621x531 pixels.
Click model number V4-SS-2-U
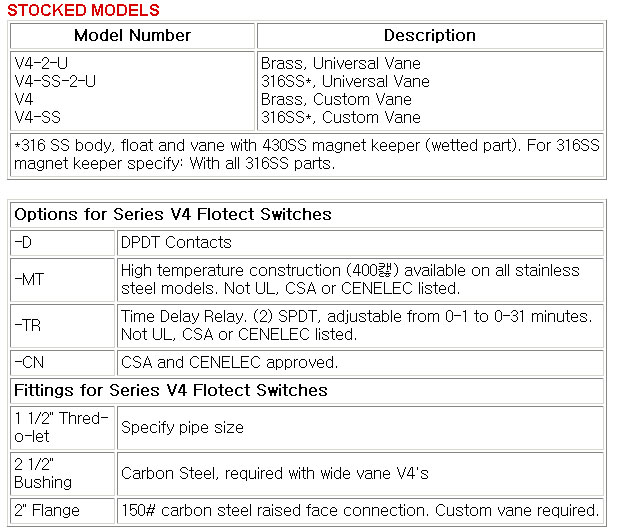(55, 82)
